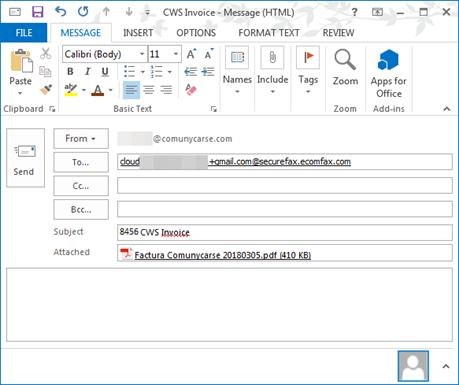Switch to the MESSAGE tab

(81, 33)
